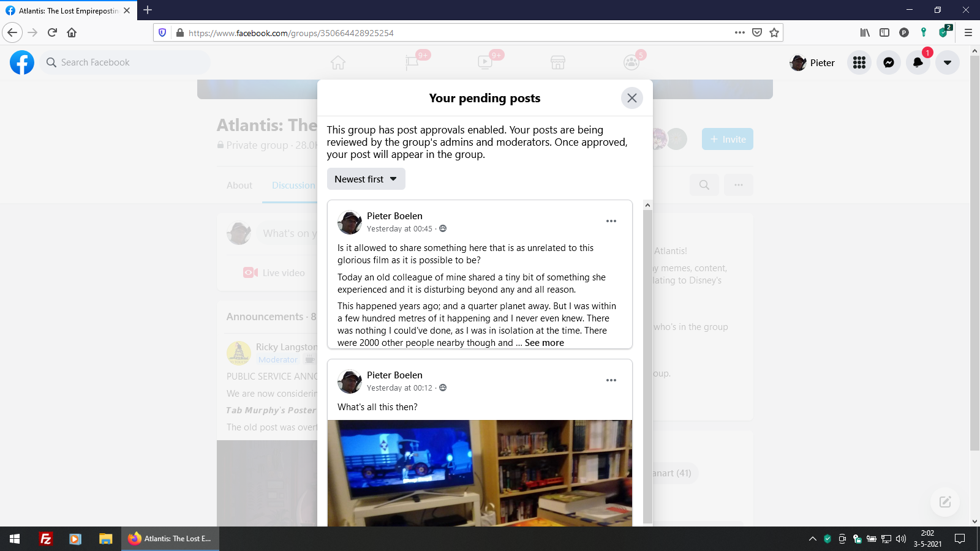980x551 pixels.
Task: Click the group search magnifier button
Action: [704, 185]
